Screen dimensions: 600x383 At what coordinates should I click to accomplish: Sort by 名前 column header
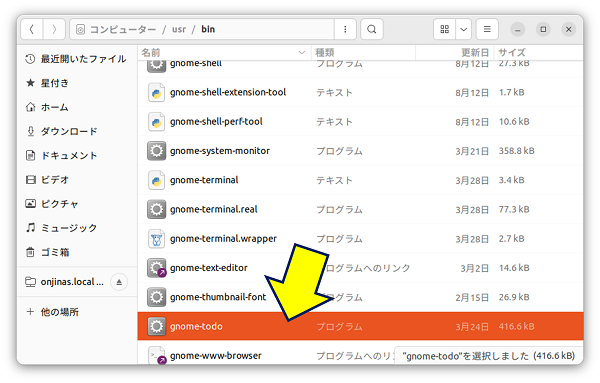[x=224, y=52]
